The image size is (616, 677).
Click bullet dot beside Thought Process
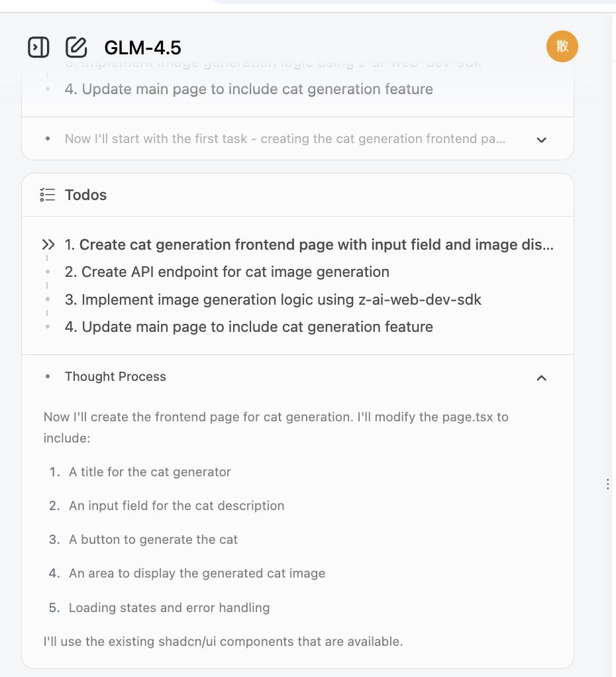coord(48,377)
